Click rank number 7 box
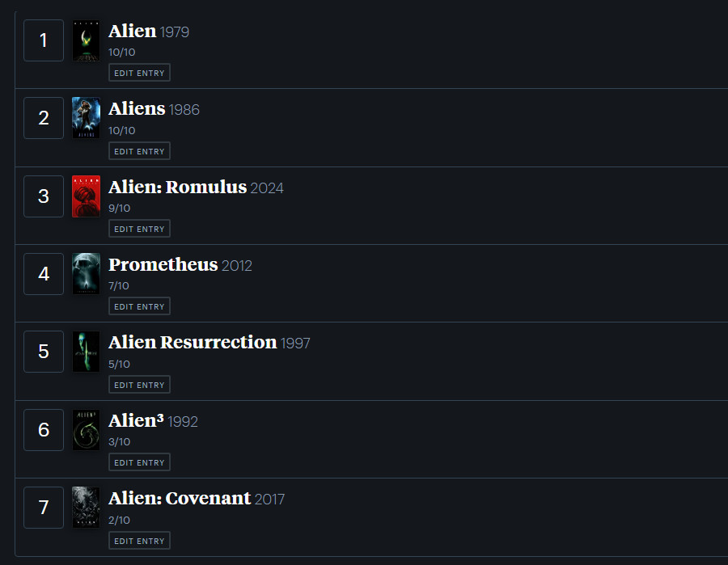728x565 pixels. (x=44, y=508)
